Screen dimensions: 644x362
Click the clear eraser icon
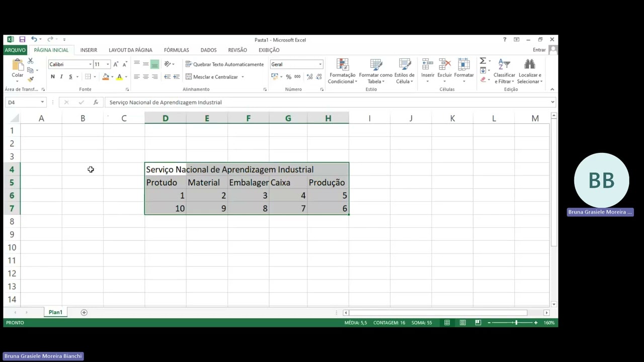482,79
